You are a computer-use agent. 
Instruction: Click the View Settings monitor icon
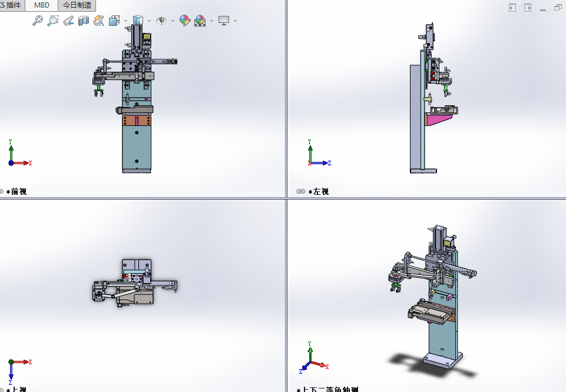point(224,21)
